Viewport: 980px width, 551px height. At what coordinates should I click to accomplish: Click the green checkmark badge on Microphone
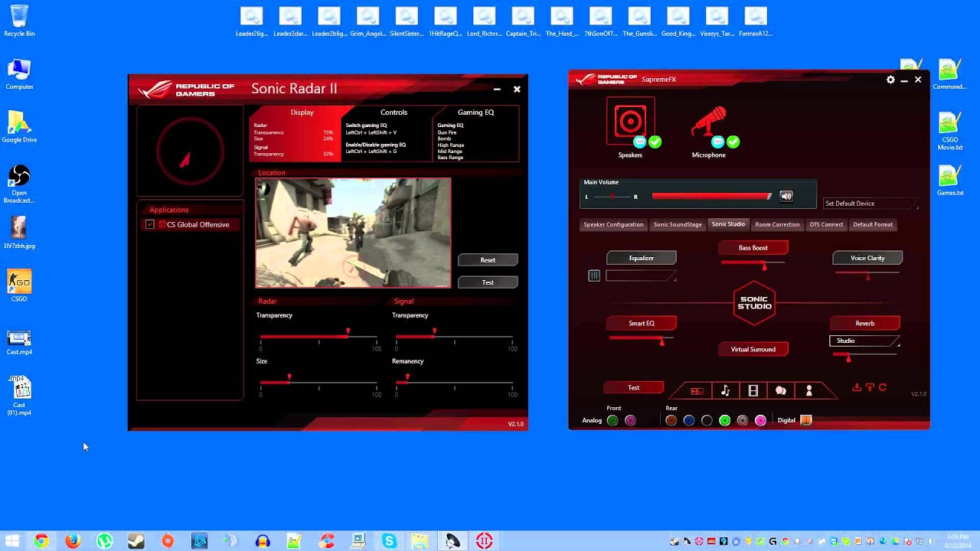[733, 142]
